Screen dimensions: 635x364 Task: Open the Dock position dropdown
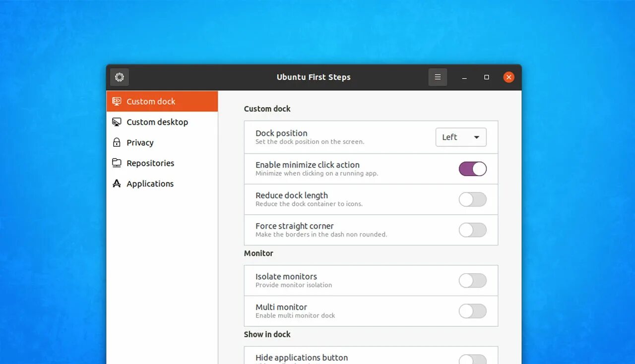tap(461, 137)
